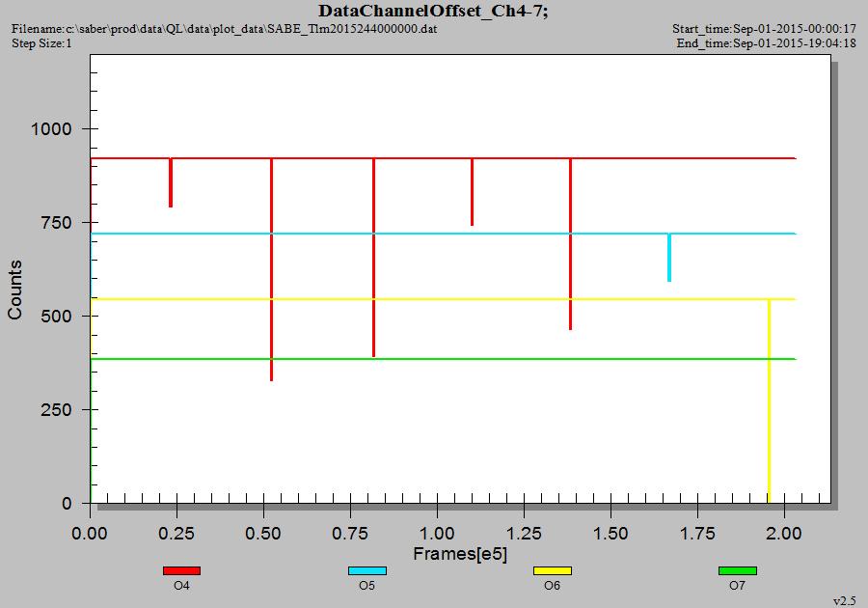Click the 0.50 x-axis tick label

263,534
